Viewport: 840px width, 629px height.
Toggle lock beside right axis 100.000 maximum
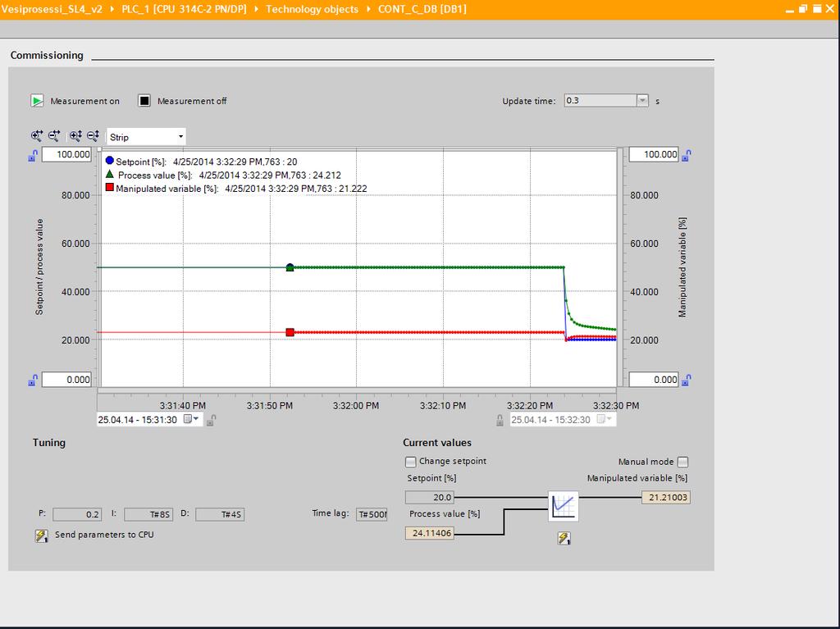coord(687,155)
